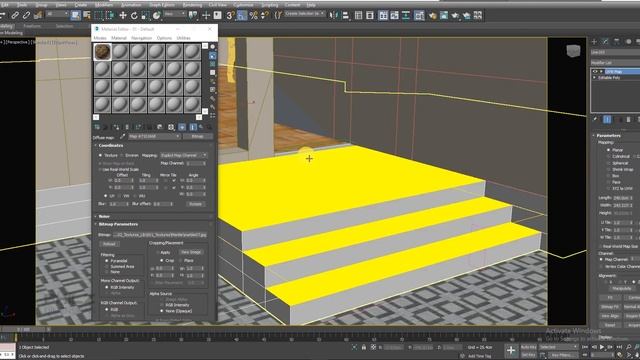640x360 pixels.
Task: Click the Map Channel input field in Coordinates
Action: pyautogui.click(x=196, y=163)
